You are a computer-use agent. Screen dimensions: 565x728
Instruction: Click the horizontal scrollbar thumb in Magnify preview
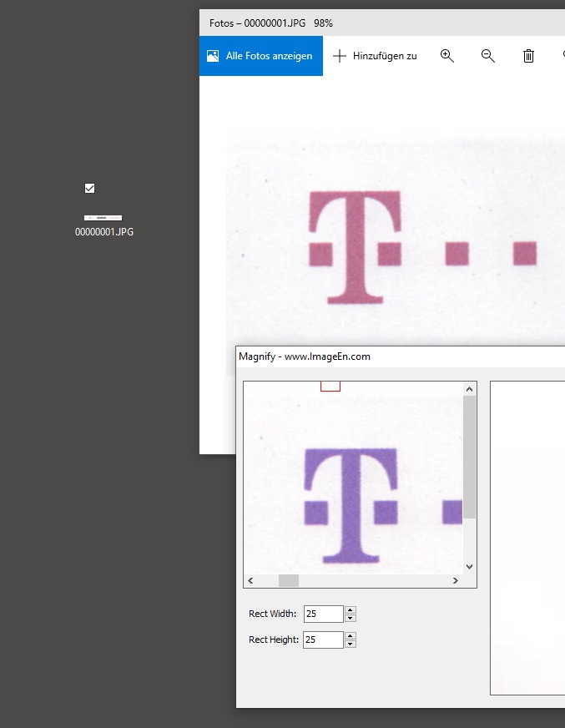coord(288,580)
